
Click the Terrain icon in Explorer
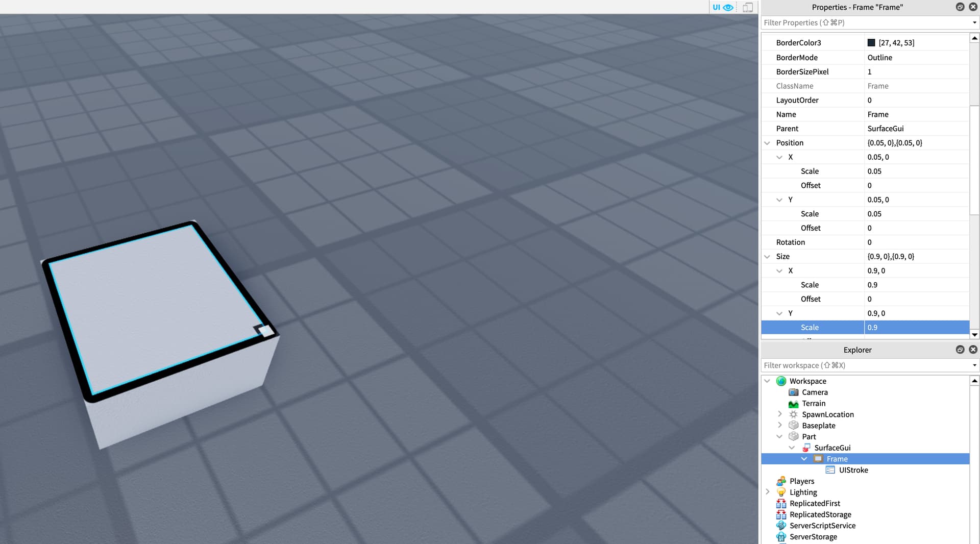click(x=793, y=404)
